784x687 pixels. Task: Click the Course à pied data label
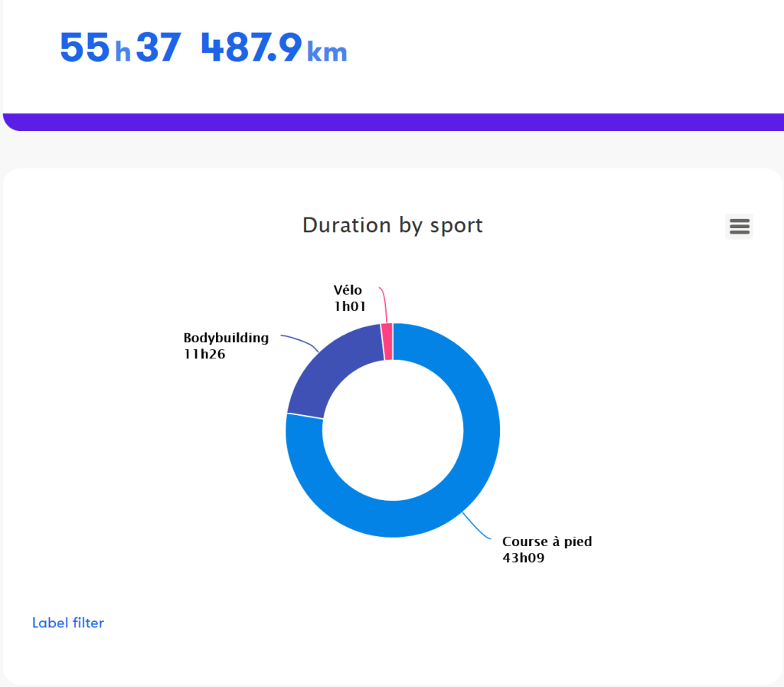pyautogui.click(x=547, y=541)
